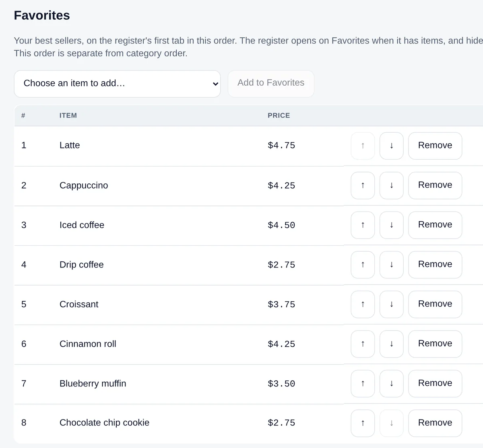Click Iced coffee's $4.50 price
Viewport: 483px width, 448px height.
pyautogui.click(x=281, y=225)
